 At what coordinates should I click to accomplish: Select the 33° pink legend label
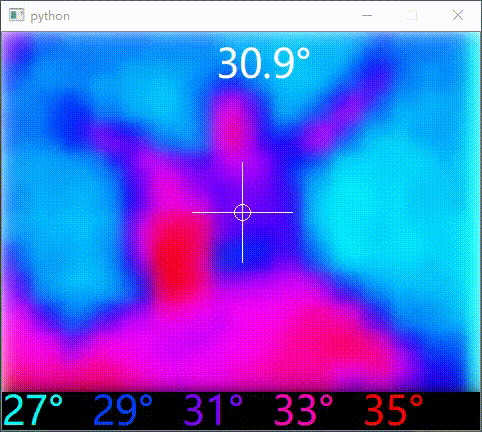click(303, 410)
